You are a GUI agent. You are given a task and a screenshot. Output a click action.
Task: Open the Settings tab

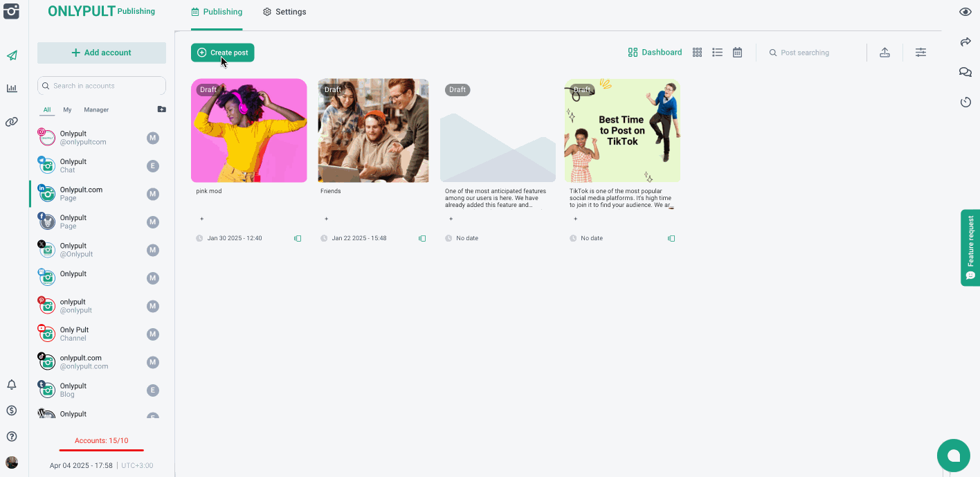(284, 12)
